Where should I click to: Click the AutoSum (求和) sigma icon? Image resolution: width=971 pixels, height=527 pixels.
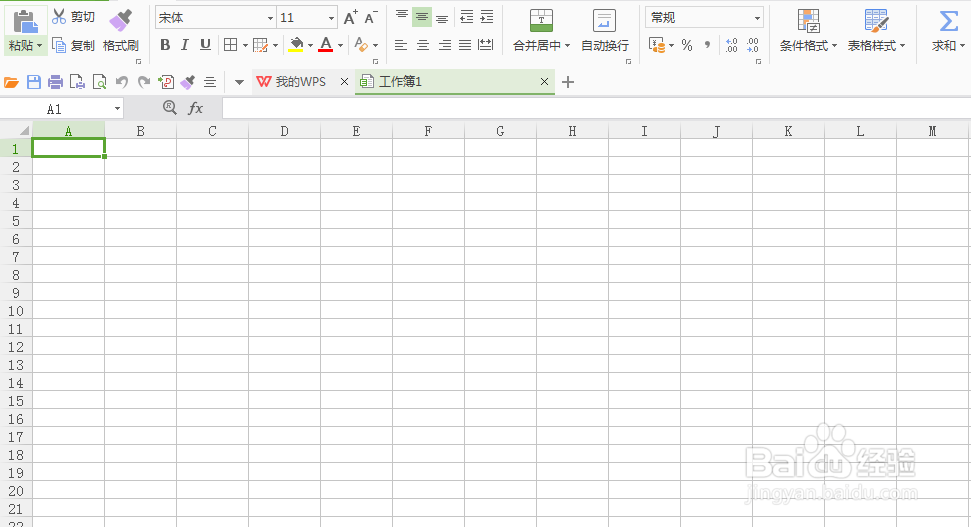[x=948, y=20]
